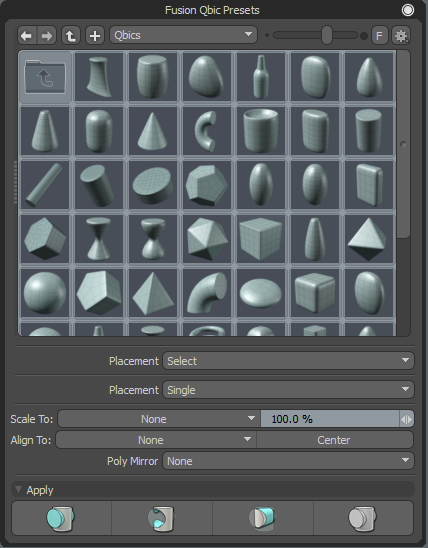Click the back arrow in preset browser

tap(27, 35)
